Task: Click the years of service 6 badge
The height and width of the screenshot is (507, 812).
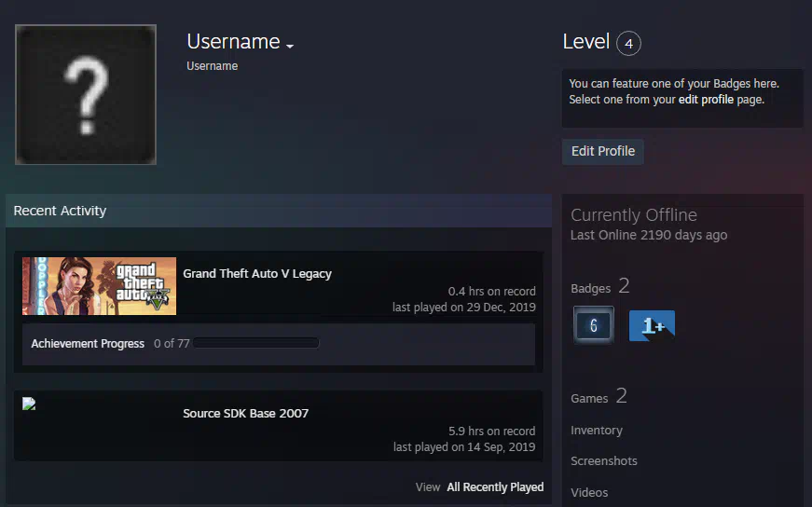Action: tap(593, 325)
